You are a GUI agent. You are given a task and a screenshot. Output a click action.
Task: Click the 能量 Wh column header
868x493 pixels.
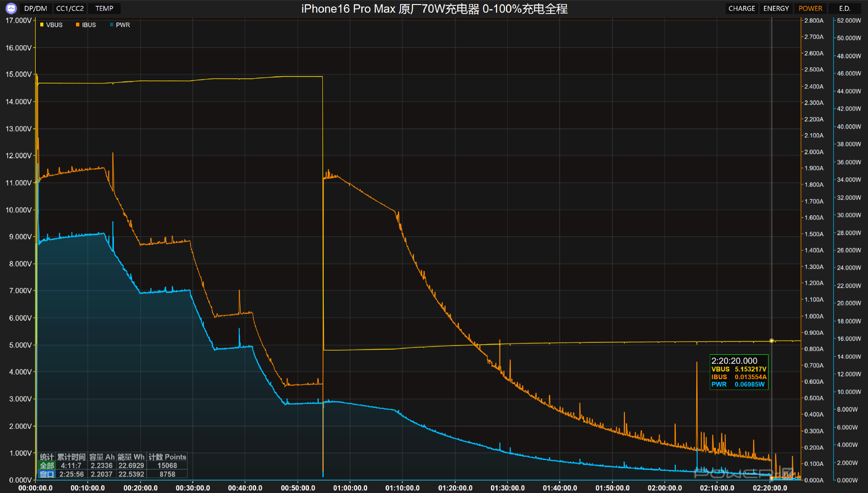coord(131,457)
